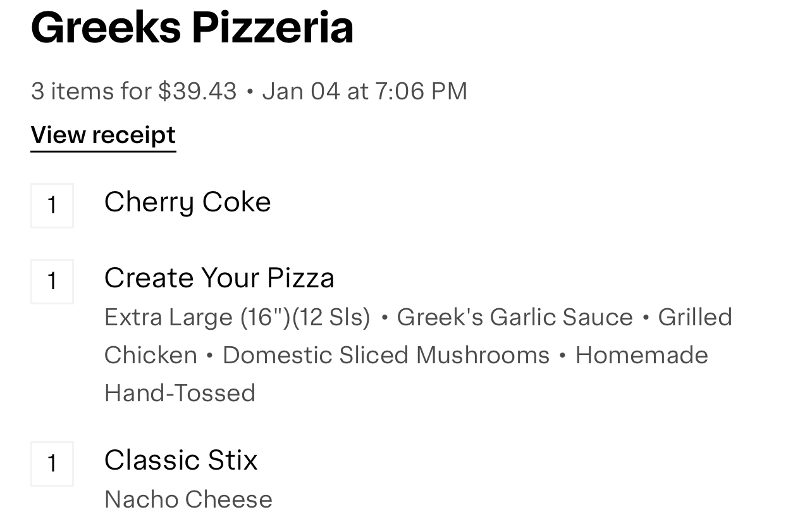Click the Domestic Sliced Mushrooms topping

click(x=386, y=355)
